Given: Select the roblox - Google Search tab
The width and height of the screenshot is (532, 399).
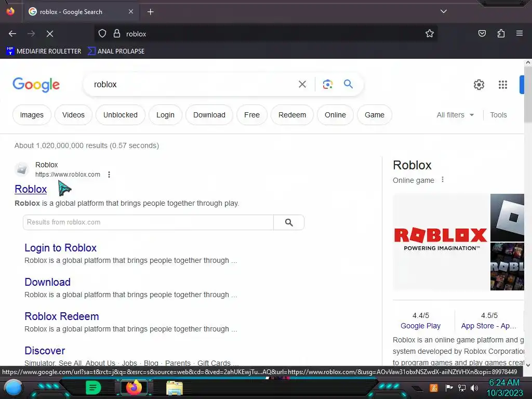Looking at the screenshot, I should (x=81, y=12).
